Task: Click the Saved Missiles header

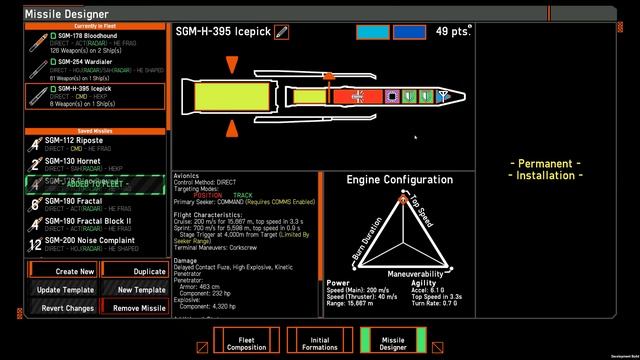Action: click(x=95, y=131)
